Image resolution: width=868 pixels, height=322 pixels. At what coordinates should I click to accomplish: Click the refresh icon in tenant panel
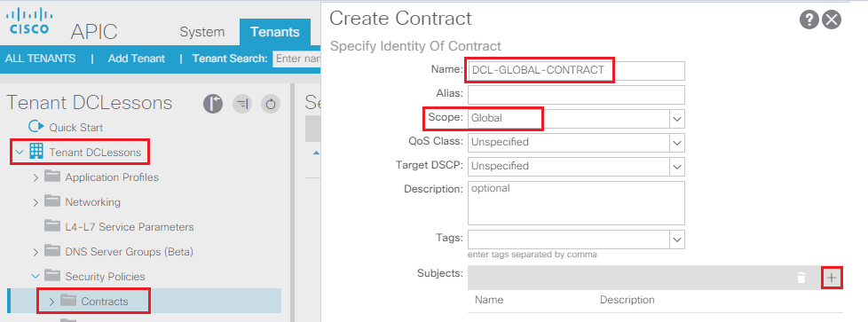pos(271,104)
